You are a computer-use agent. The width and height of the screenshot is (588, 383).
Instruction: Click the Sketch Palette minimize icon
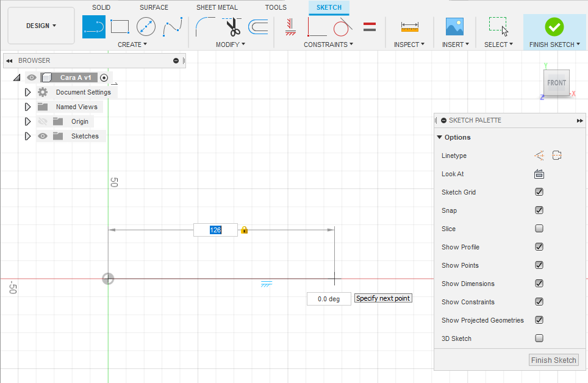point(443,120)
